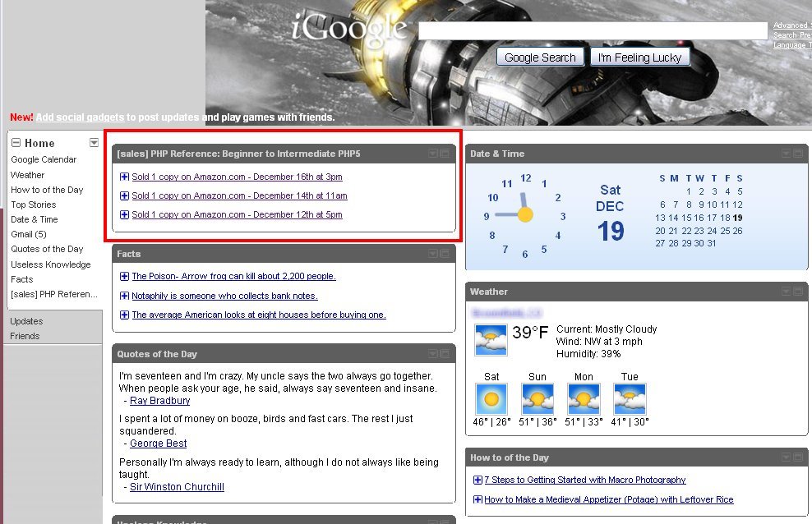Open the sale link for December 16th at 3pm
This screenshot has width=812, height=524.
[x=238, y=177]
